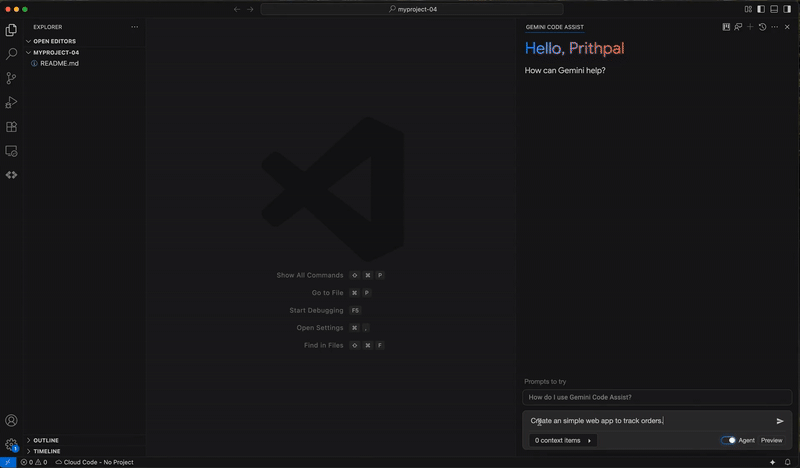800x468 pixels.
Task: Open Manage gear menu with badge
Action: pos(11,445)
